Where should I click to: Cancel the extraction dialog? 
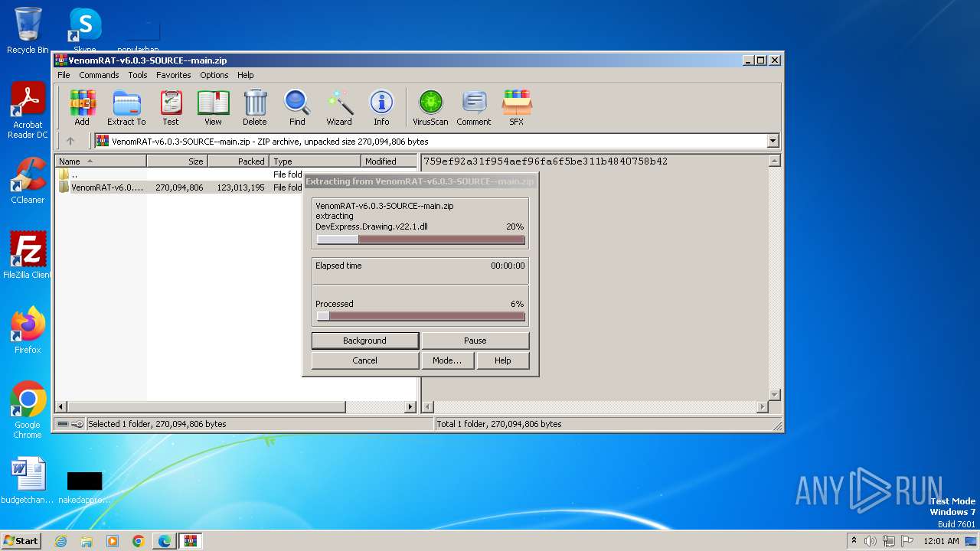pyautogui.click(x=365, y=360)
